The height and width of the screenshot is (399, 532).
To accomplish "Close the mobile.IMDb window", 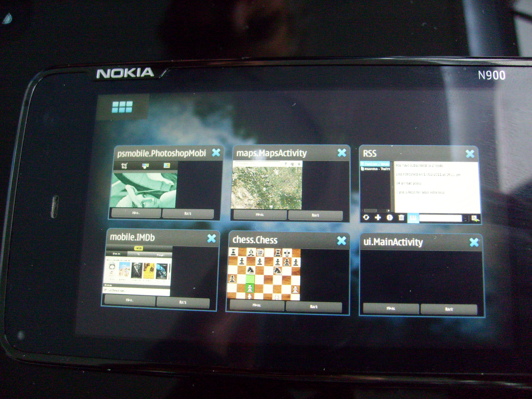I will click(x=211, y=238).
